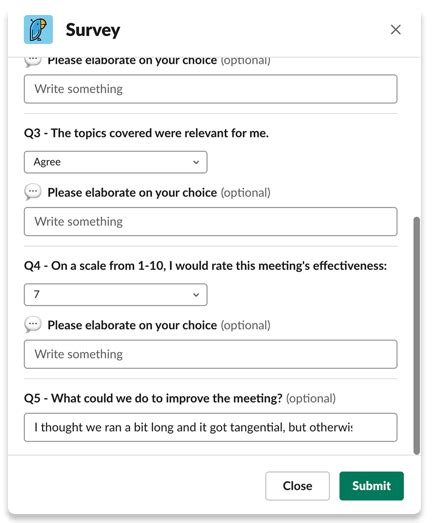Click the Q3 topics covered were relevant label
Viewport: 432px width, 523px height.
[x=146, y=133]
